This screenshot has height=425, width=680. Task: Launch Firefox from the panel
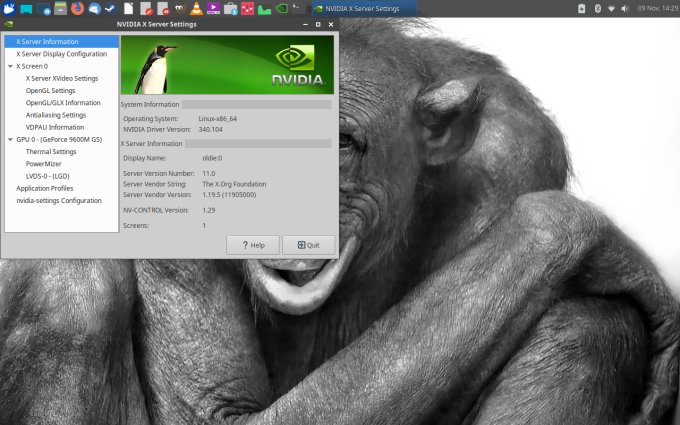tap(77, 8)
